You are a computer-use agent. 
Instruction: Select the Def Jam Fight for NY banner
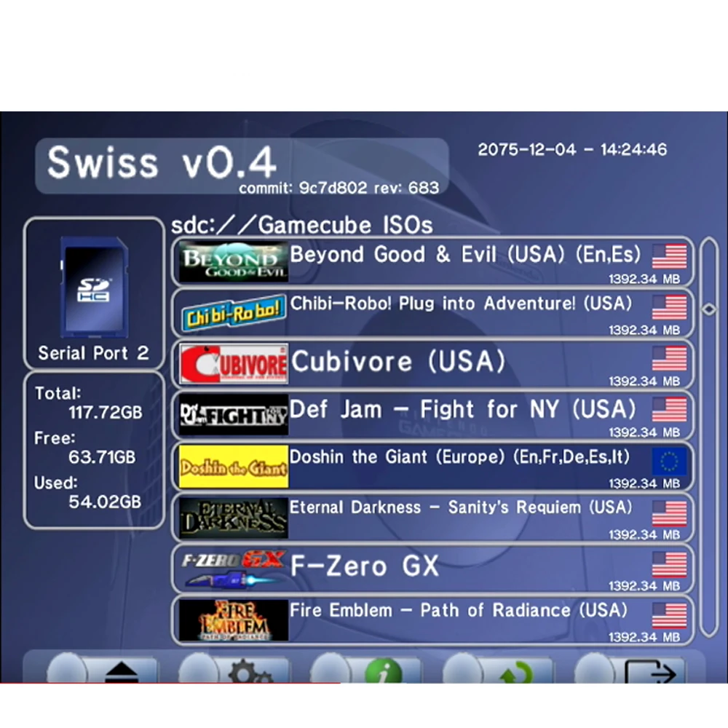pos(234,415)
